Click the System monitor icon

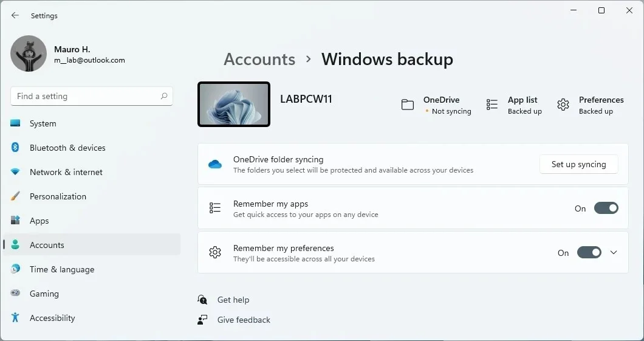tap(15, 123)
